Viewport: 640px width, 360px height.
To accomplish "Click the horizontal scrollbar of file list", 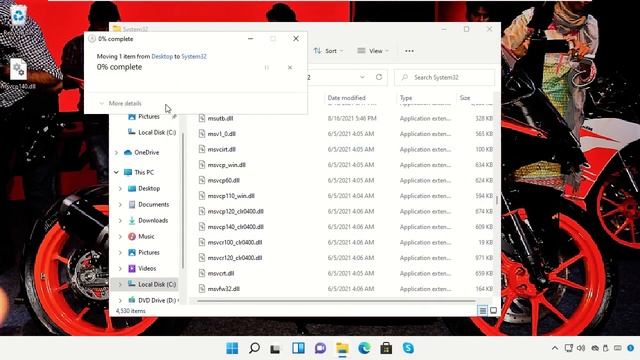I will point(336,301).
